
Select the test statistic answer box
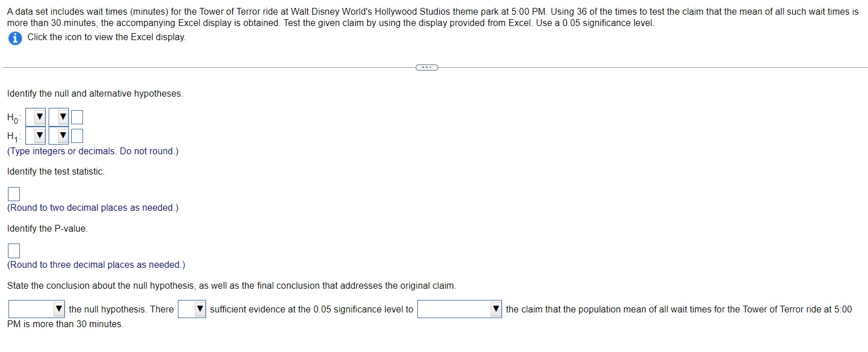point(13,194)
